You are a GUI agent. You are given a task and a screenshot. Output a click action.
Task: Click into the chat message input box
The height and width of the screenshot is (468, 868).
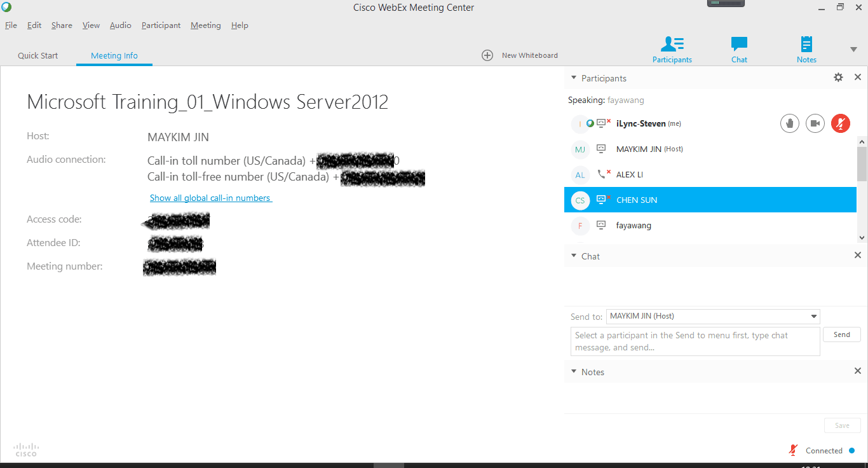695,341
